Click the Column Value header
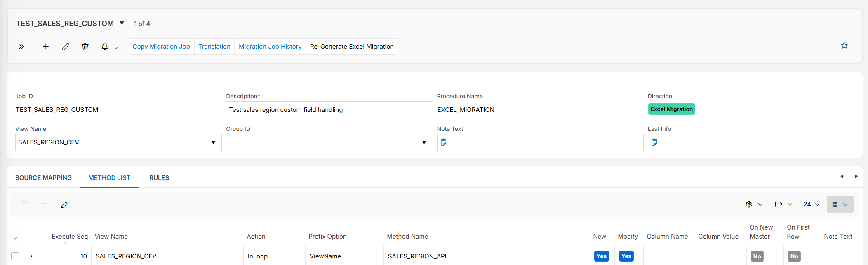 point(718,237)
